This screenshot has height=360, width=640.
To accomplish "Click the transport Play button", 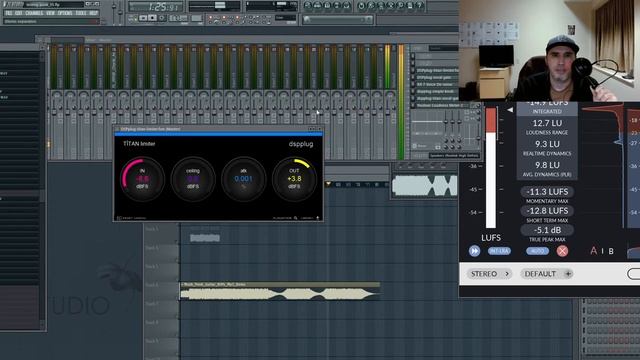I will point(143,18).
